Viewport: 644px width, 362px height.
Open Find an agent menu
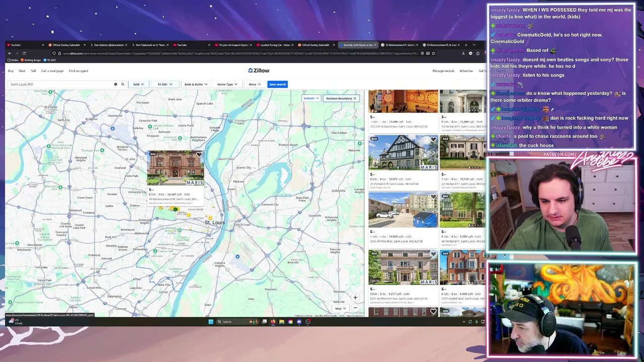(78, 71)
